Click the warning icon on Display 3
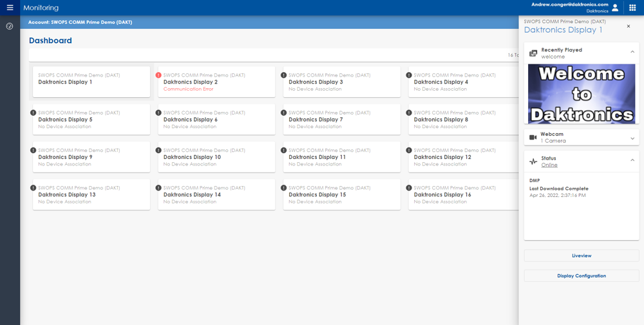This screenshot has height=325, width=644. pos(284,75)
